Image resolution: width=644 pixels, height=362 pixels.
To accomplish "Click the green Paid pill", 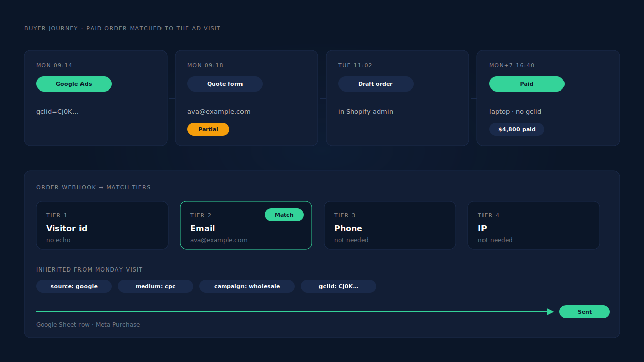I will tap(527, 84).
